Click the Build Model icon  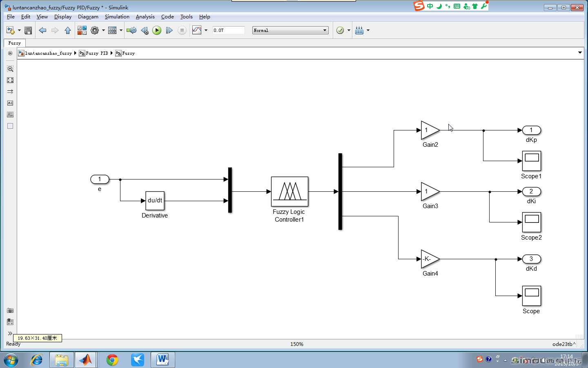[359, 30]
